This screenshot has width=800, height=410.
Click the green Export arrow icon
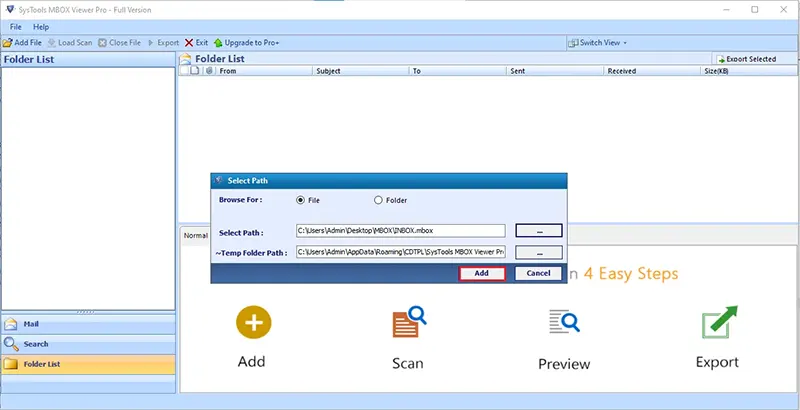pos(719,322)
